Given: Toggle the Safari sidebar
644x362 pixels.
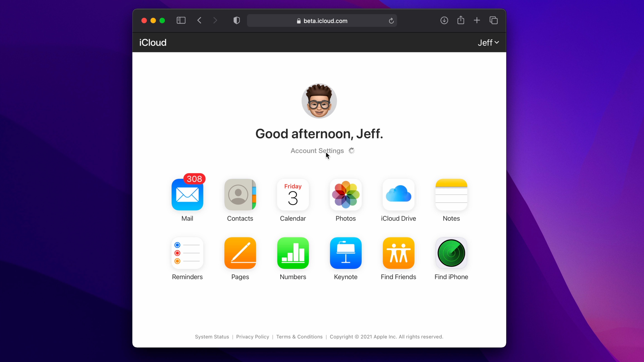Looking at the screenshot, I should pyautogui.click(x=181, y=20).
